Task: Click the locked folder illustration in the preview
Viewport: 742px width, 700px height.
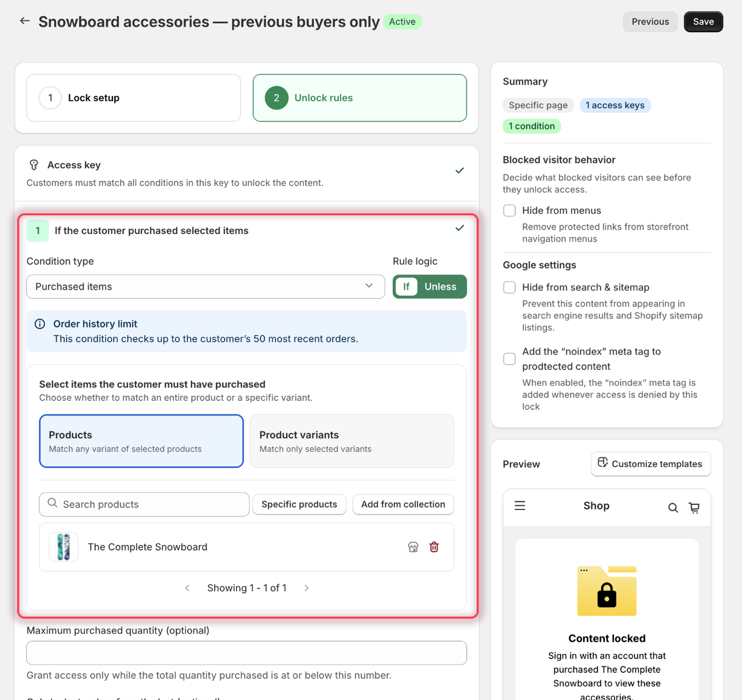Action: (607, 591)
